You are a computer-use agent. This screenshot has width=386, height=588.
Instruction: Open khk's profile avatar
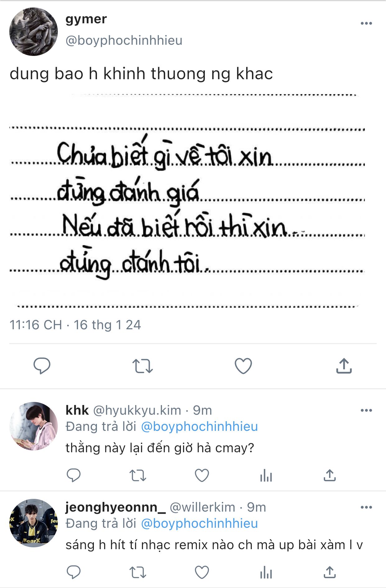coord(34,426)
